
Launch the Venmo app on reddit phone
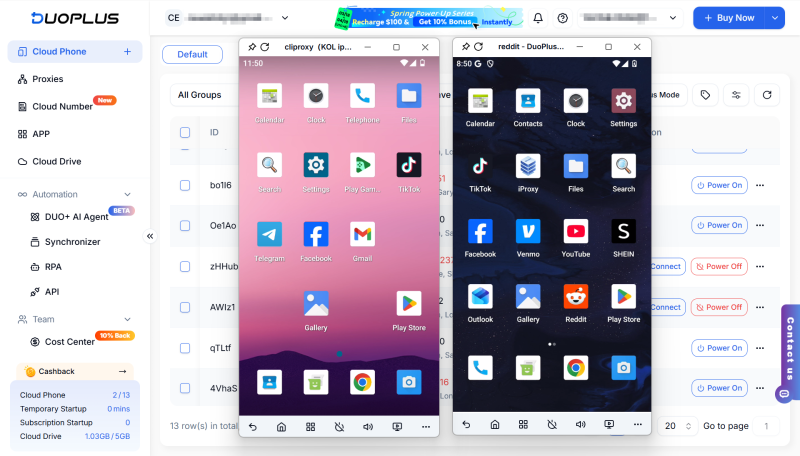coord(528,232)
